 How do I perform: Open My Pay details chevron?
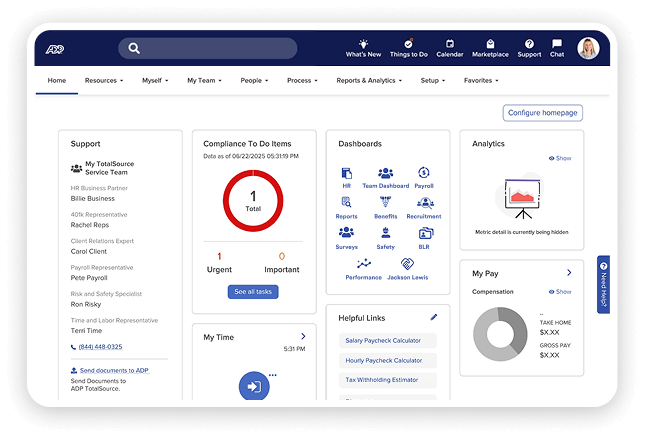[569, 272]
